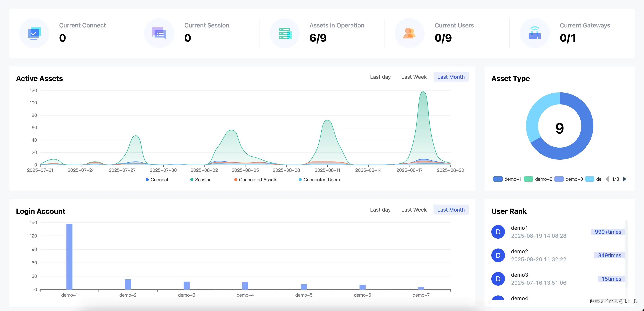Image resolution: width=644 pixels, height=311 pixels.
Task: Click the Current Connect monitor icon
Action: 34,33
